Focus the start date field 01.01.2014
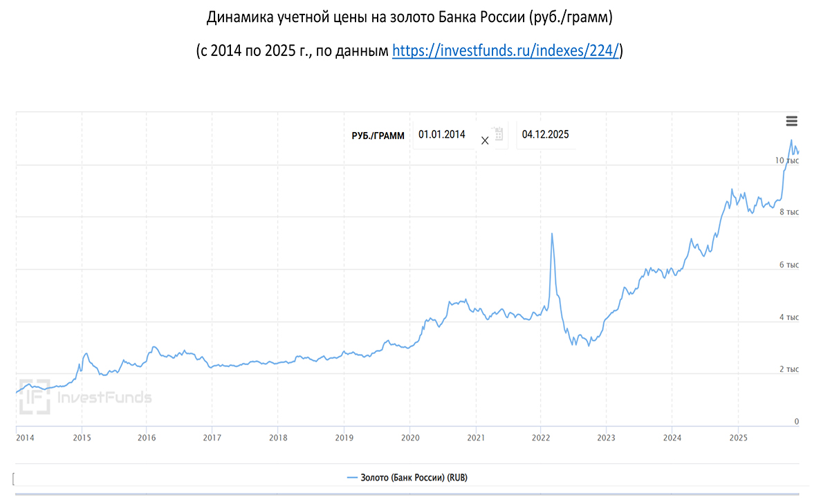830x504 pixels. 442,135
